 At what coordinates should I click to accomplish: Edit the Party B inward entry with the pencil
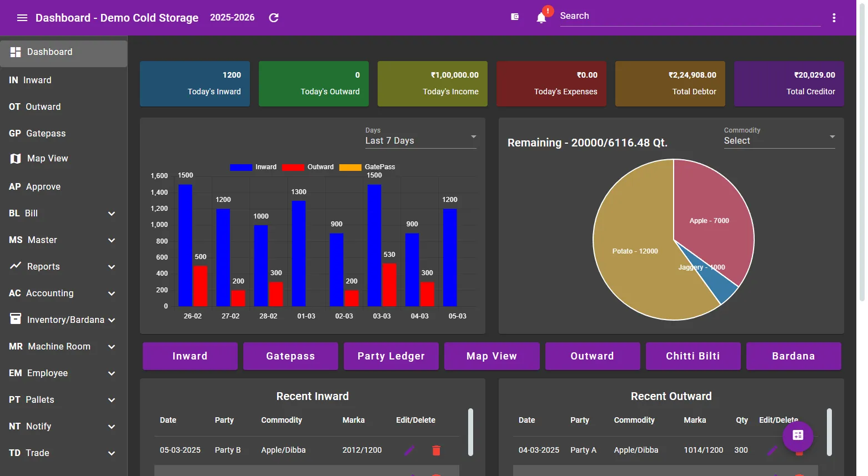(409, 450)
